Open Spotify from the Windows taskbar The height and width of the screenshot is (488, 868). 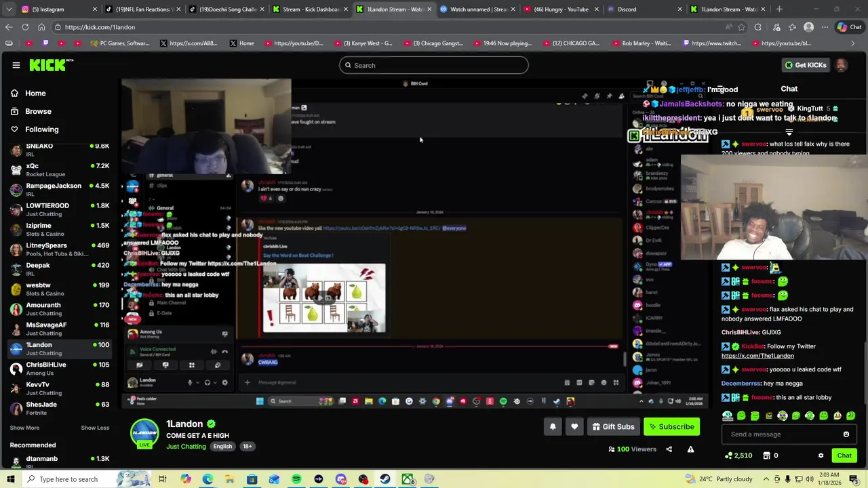point(296,479)
